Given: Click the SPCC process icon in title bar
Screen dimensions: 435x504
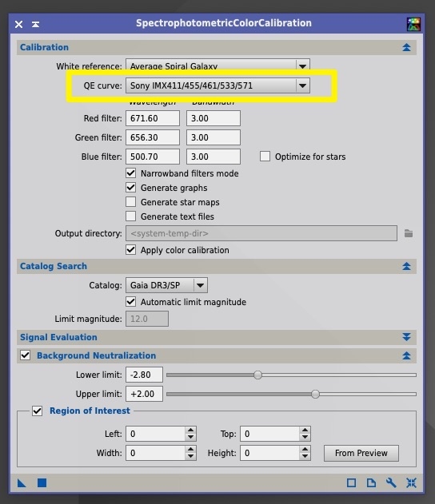Looking at the screenshot, I should tap(413, 24).
